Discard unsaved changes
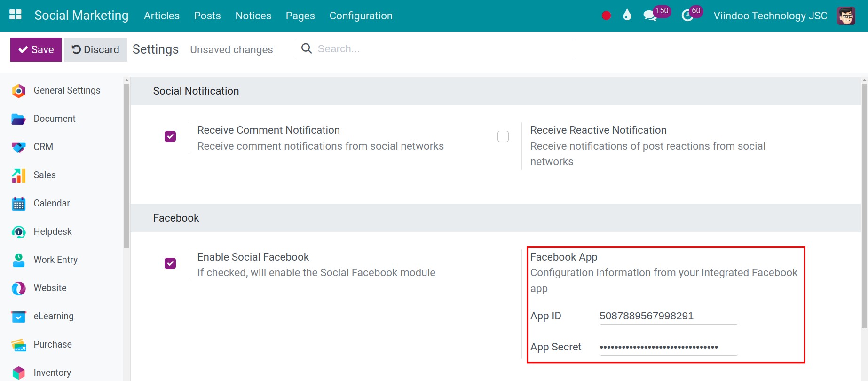Viewport: 868px width, 381px height. [x=95, y=49]
